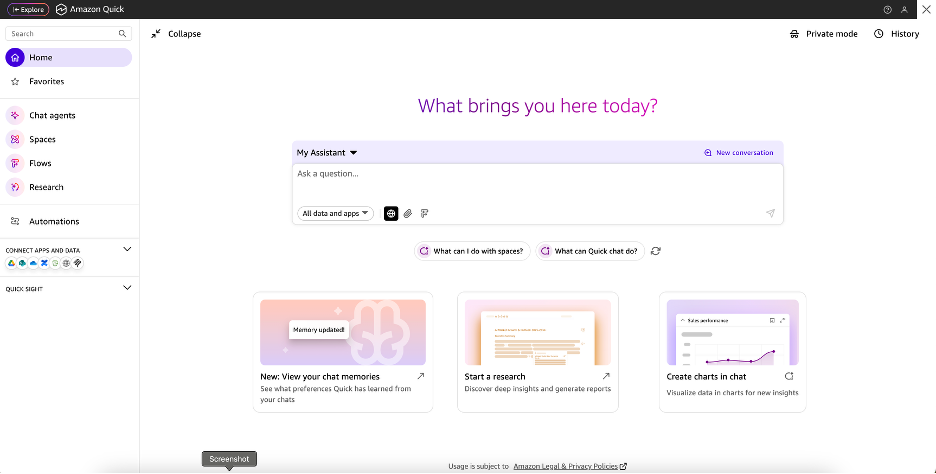Click the magnifier icon in sidebar search
The image size is (936, 474).
(122, 33)
